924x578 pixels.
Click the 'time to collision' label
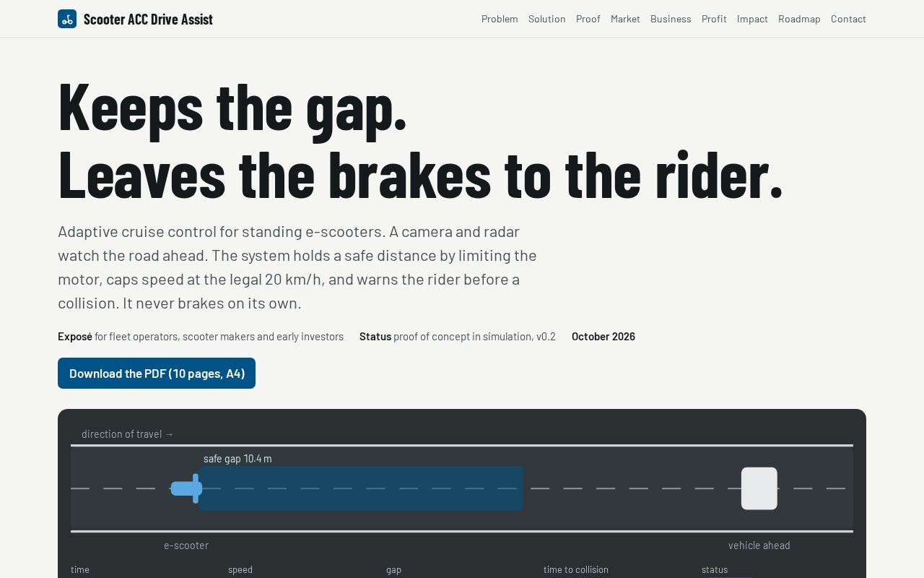576,569
